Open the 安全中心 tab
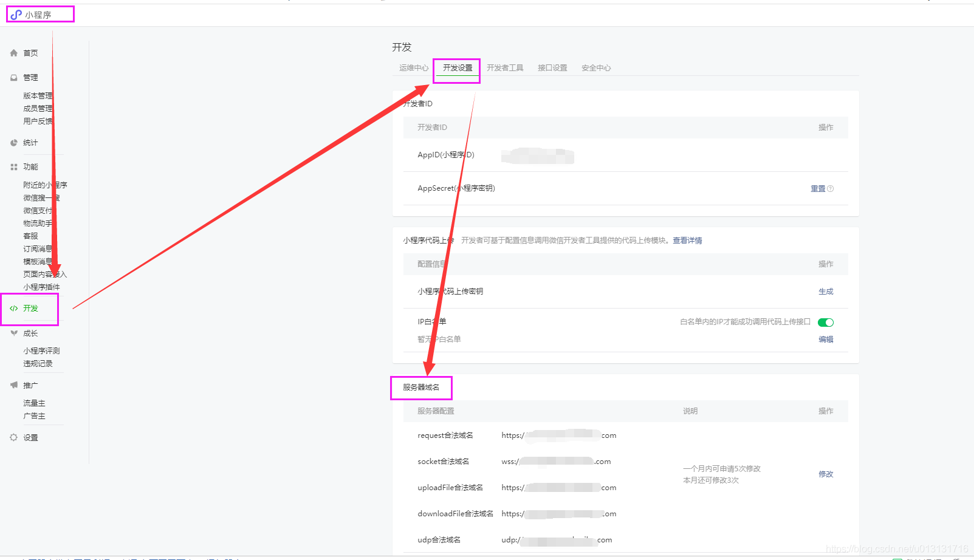The width and height of the screenshot is (974, 560). pos(595,67)
